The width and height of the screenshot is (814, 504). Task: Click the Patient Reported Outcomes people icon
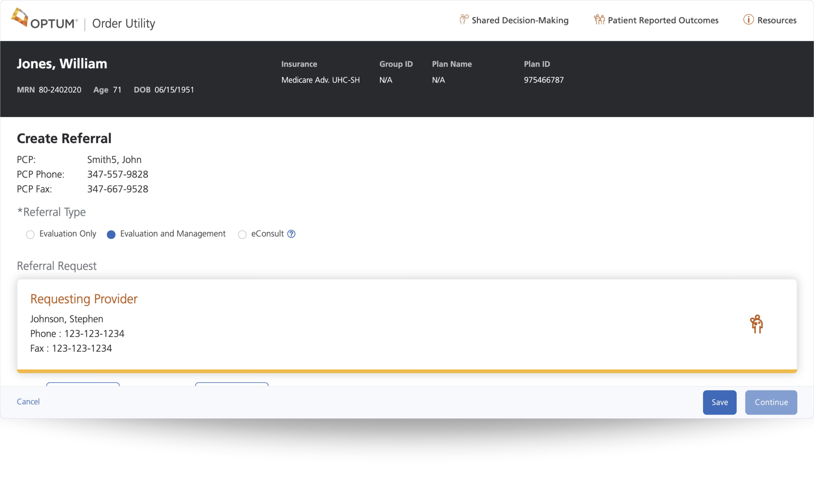click(599, 20)
